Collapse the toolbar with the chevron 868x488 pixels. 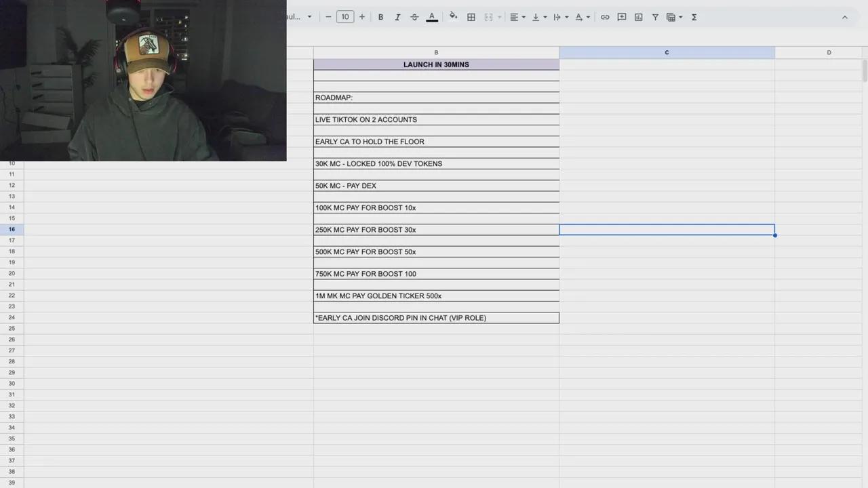(x=845, y=17)
